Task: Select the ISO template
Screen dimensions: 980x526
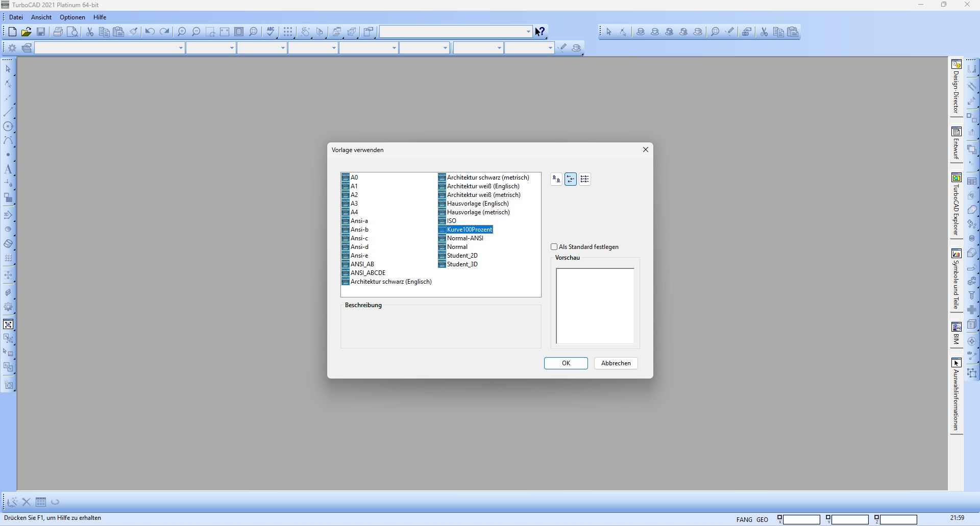Action: pos(448,221)
